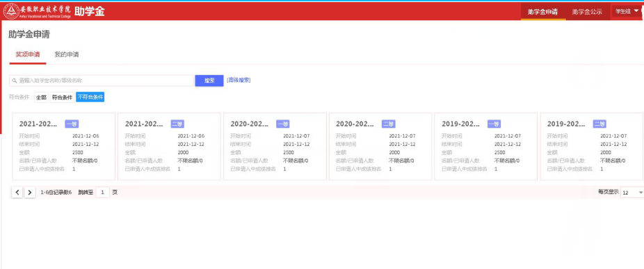Open 助学金公示 in top navigation
This screenshot has width=644, height=269.
click(x=587, y=12)
